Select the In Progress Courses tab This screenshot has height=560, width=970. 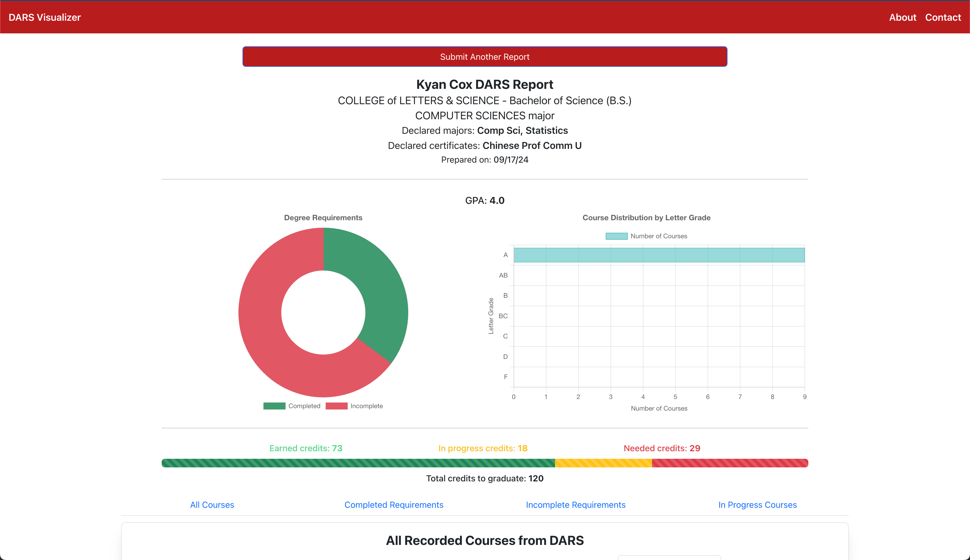coord(757,505)
